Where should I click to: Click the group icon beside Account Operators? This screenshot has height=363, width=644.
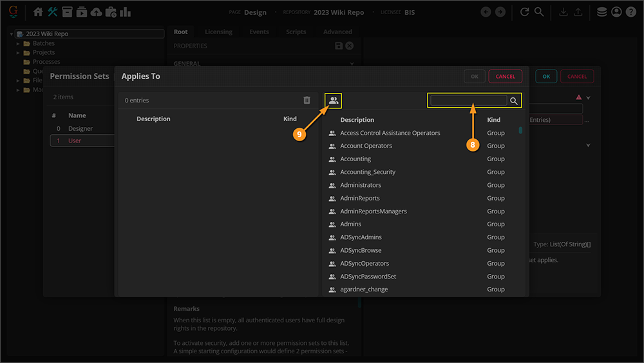click(x=332, y=146)
